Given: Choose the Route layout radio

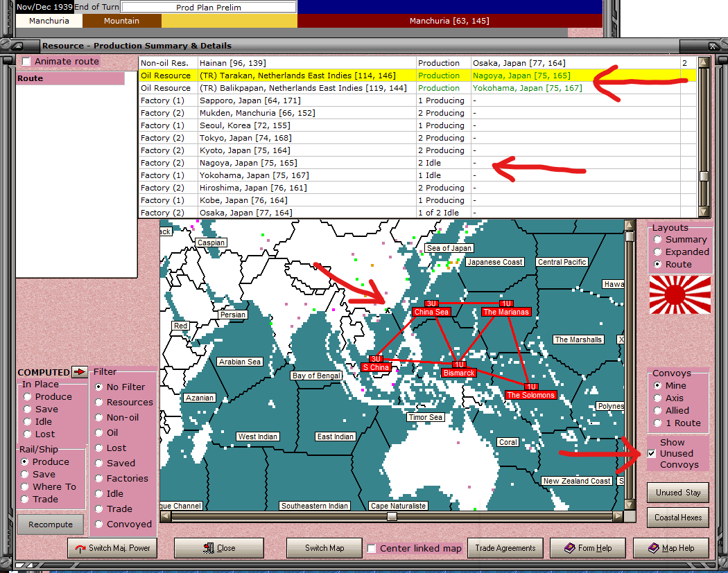Looking at the screenshot, I should (x=657, y=265).
